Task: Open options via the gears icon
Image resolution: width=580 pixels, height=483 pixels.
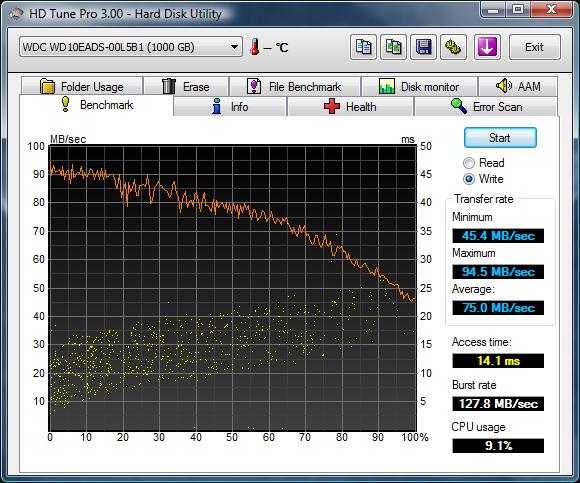Action: (x=453, y=47)
